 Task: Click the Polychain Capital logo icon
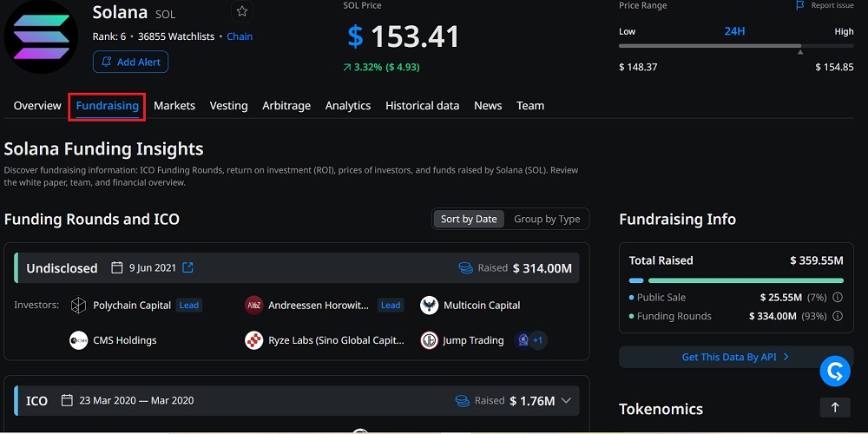[x=78, y=306]
